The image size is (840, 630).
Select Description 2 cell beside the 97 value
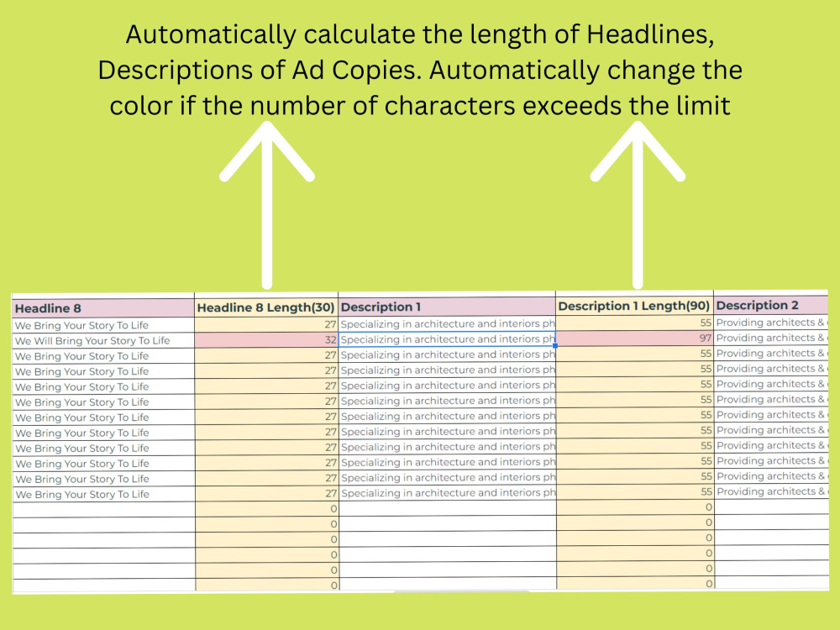tap(771, 338)
